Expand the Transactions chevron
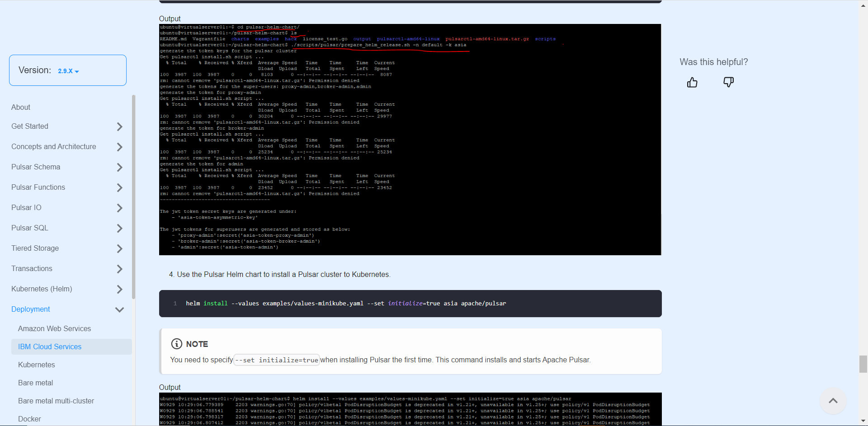Image resolution: width=868 pixels, height=426 pixels. tap(119, 269)
